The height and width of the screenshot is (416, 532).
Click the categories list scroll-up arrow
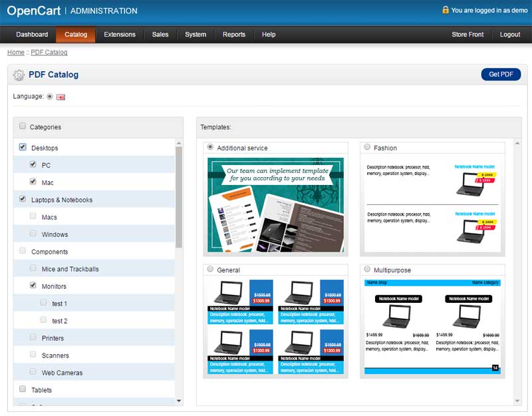click(x=179, y=143)
